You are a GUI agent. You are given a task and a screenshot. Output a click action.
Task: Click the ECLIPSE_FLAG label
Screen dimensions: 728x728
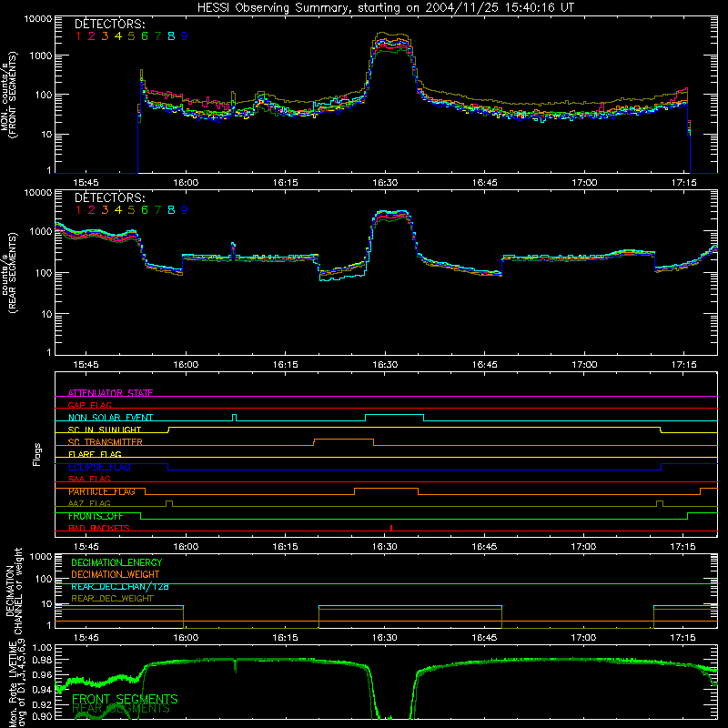[x=99, y=467]
